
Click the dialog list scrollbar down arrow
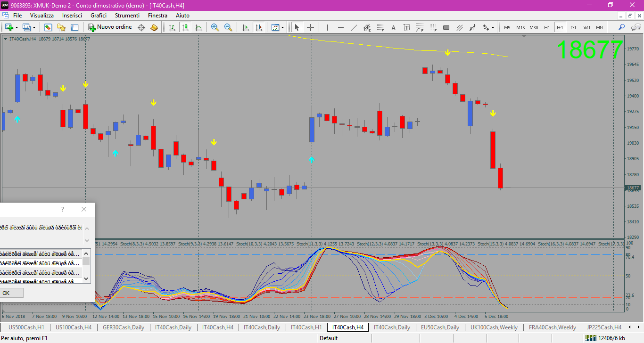pos(86,279)
